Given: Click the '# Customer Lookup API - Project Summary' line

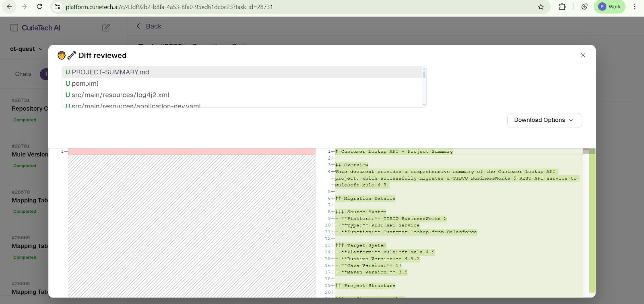Looking at the screenshot, I should 394,152.
